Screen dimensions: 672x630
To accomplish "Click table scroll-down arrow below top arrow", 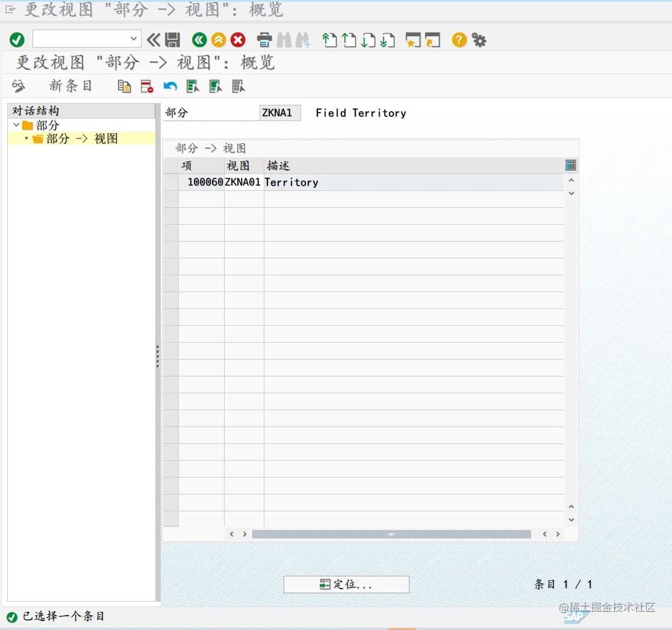I will [571, 193].
